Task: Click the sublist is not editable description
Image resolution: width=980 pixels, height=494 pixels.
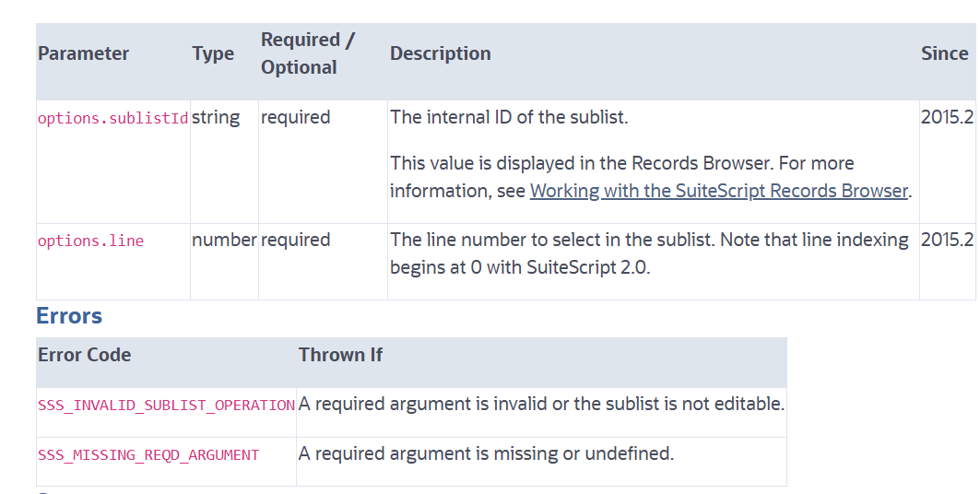Action: (541, 404)
